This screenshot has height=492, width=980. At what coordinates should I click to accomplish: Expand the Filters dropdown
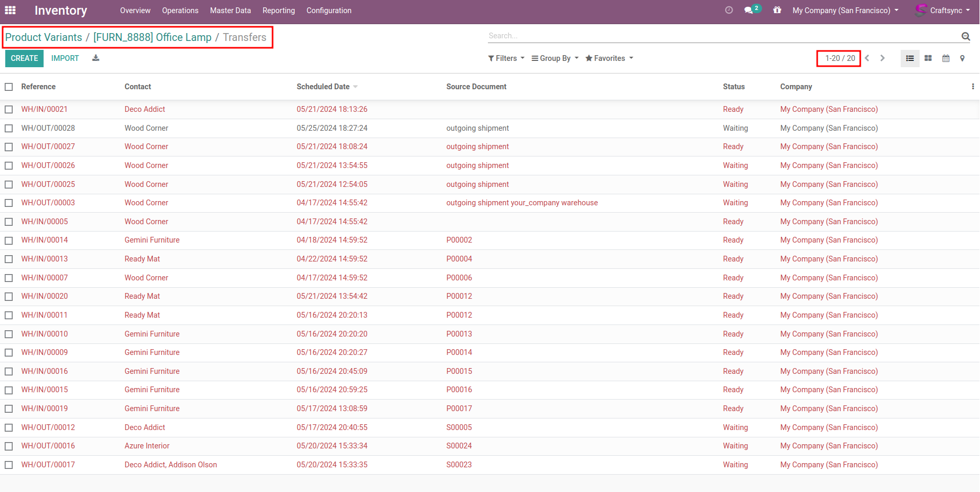pyautogui.click(x=506, y=58)
